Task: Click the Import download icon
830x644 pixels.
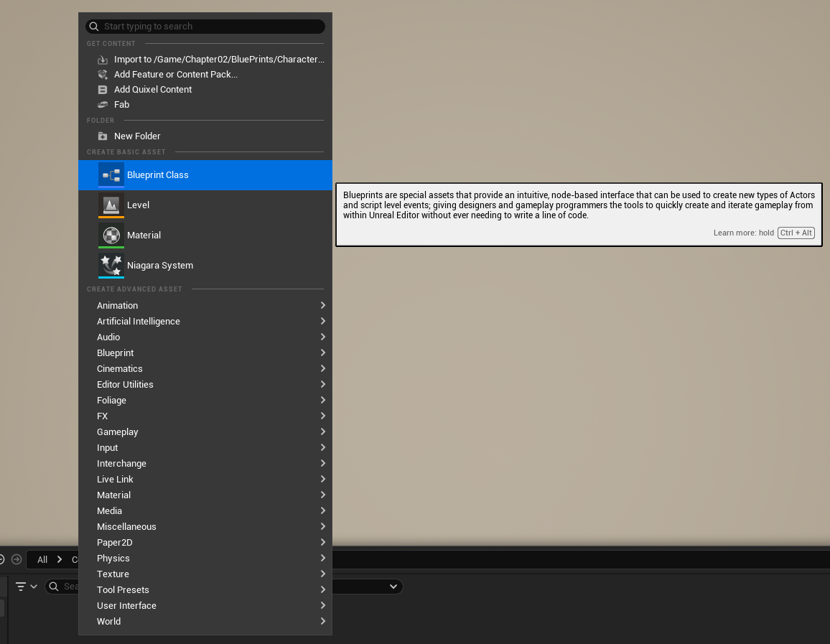Action: click(103, 60)
